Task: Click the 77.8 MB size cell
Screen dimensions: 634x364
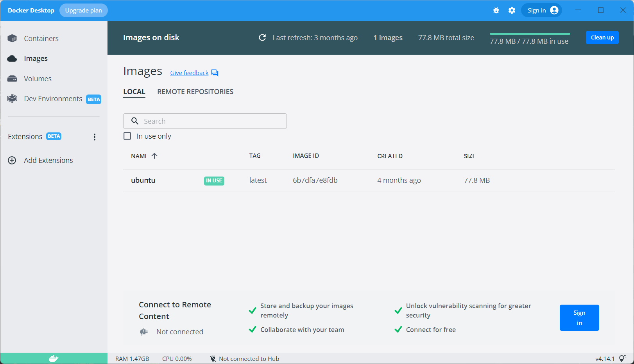Action: point(477,180)
